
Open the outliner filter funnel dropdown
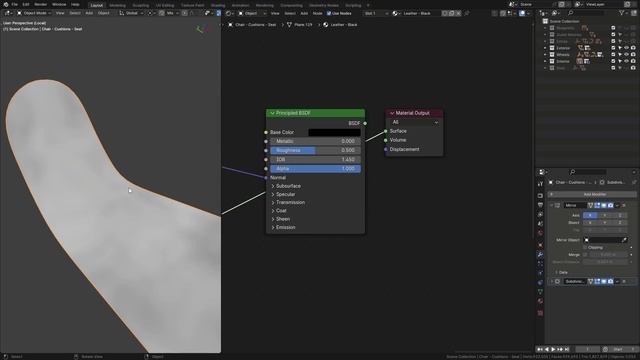(x=624, y=13)
